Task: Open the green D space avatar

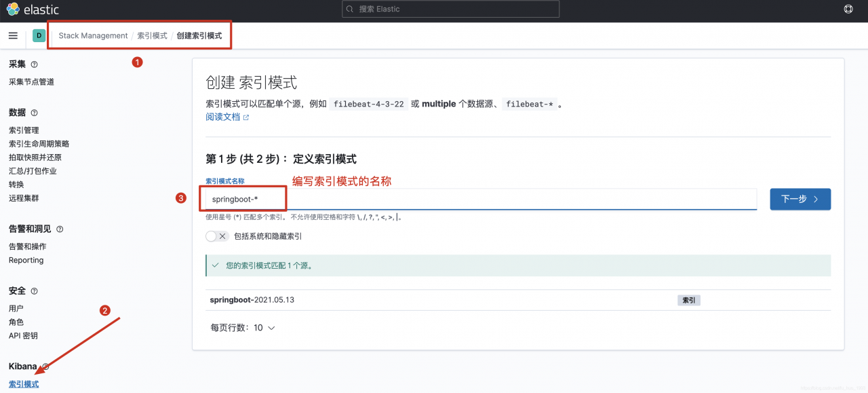Action: pyautogui.click(x=39, y=35)
